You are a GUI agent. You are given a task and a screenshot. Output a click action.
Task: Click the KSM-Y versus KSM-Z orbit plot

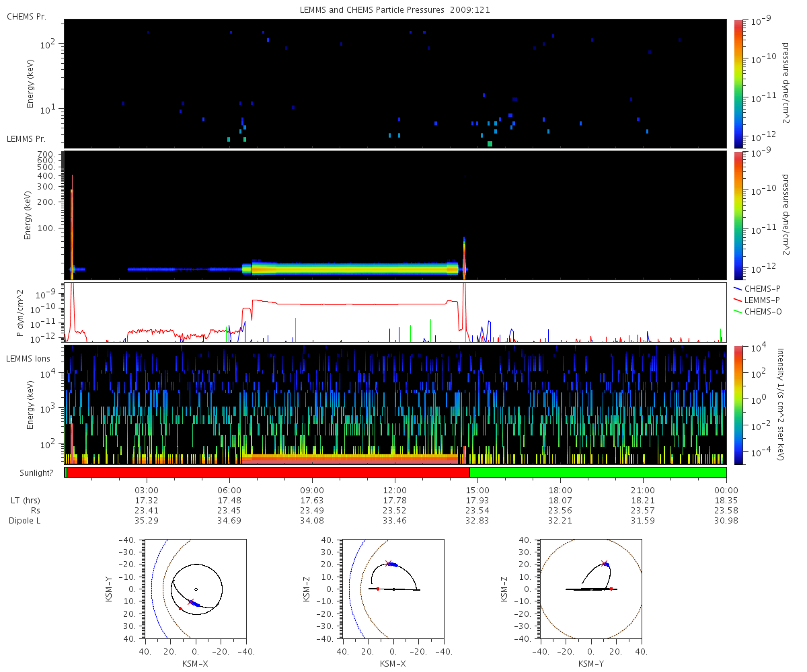tap(591, 589)
